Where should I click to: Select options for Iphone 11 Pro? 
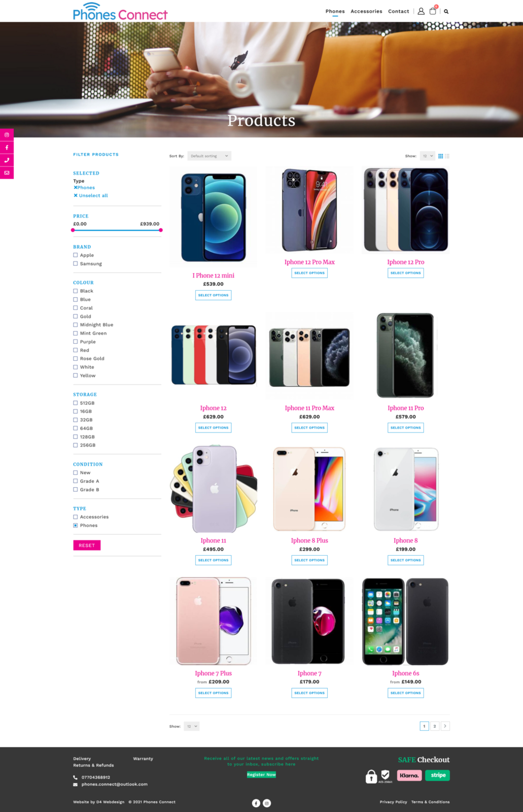[x=406, y=428]
